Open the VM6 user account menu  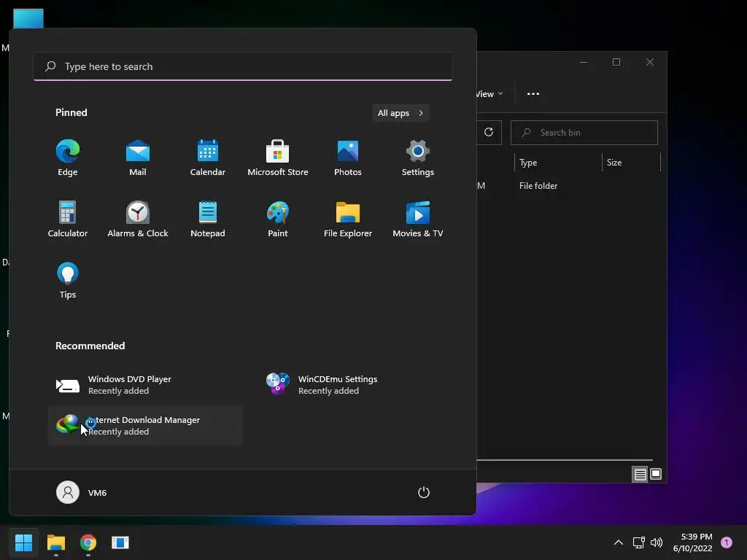point(82,492)
